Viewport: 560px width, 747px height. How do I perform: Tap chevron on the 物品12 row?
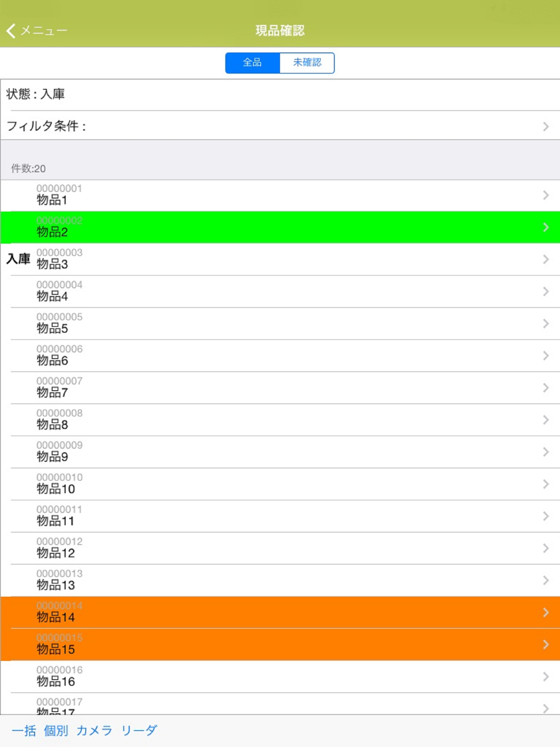pos(546,548)
